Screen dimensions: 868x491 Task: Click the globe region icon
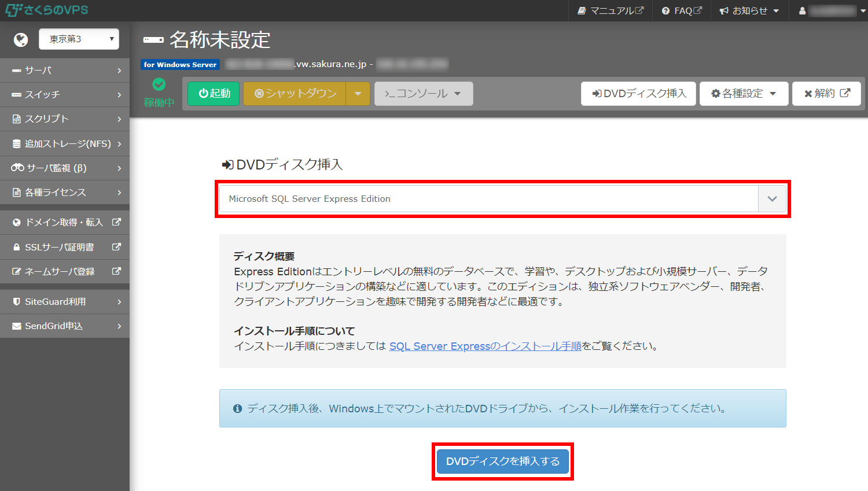tap(21, 39)
